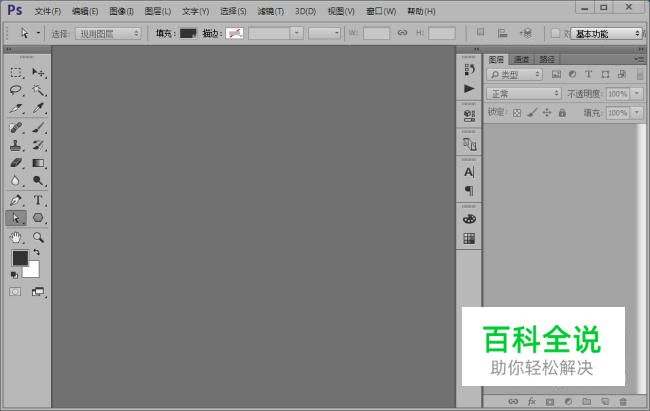Toggle smart object filter in Layers panel

tap(621, 74)
